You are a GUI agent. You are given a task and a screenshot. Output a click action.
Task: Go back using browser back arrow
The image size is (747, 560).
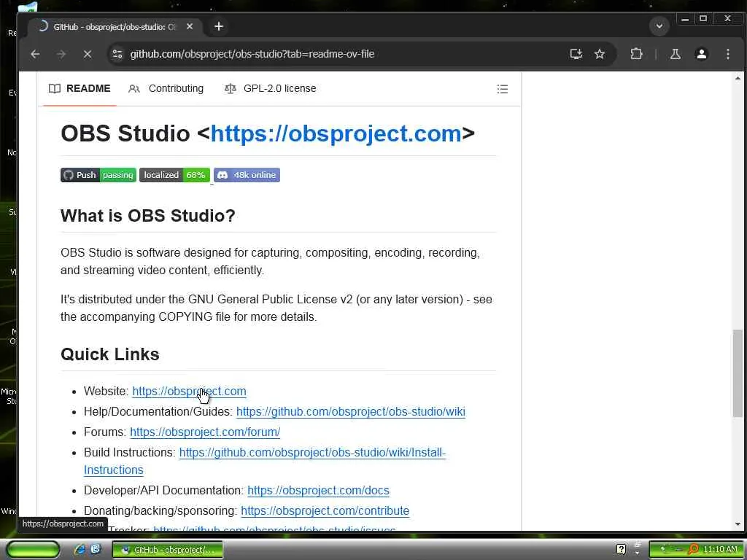click(35, 54)
